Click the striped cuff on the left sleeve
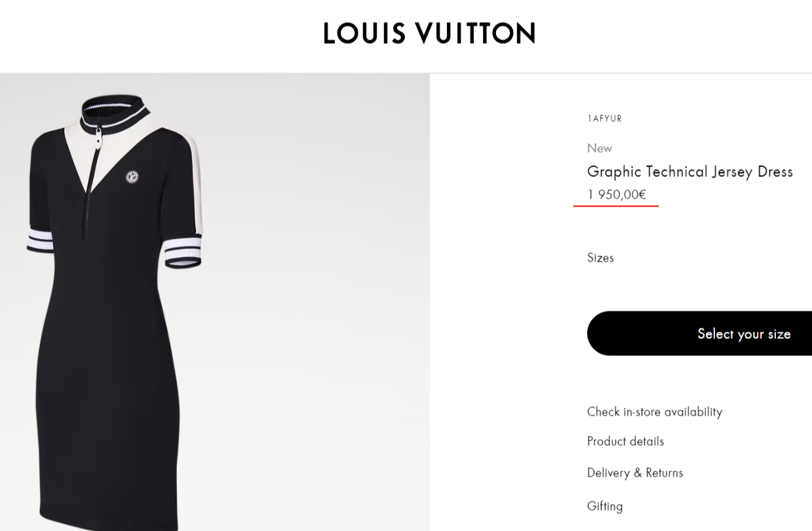Image resolution: width=812 pixels, height=531 pixels. pyautogui.click(x=39, y=240)
